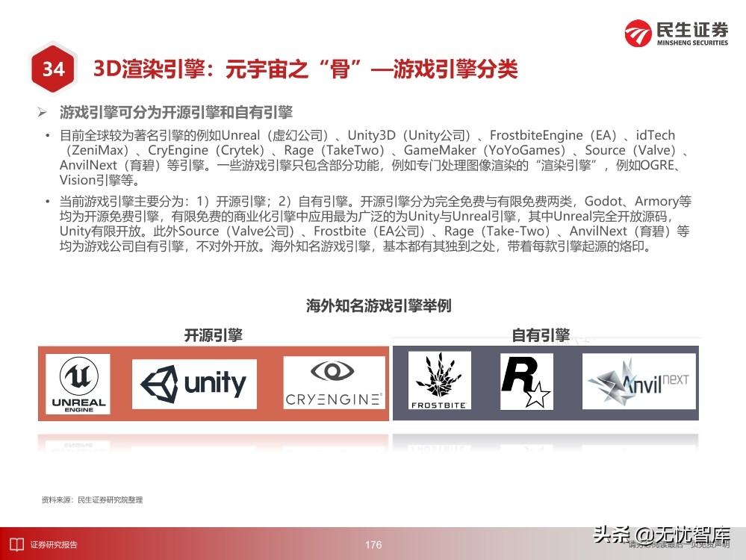Click the Minsheng Securities logo
Screen dimensions: 746x560
coord(676,33)
